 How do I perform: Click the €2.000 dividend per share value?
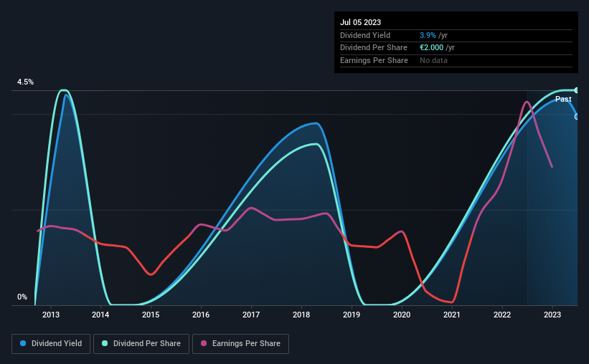(x=432, y=48)
